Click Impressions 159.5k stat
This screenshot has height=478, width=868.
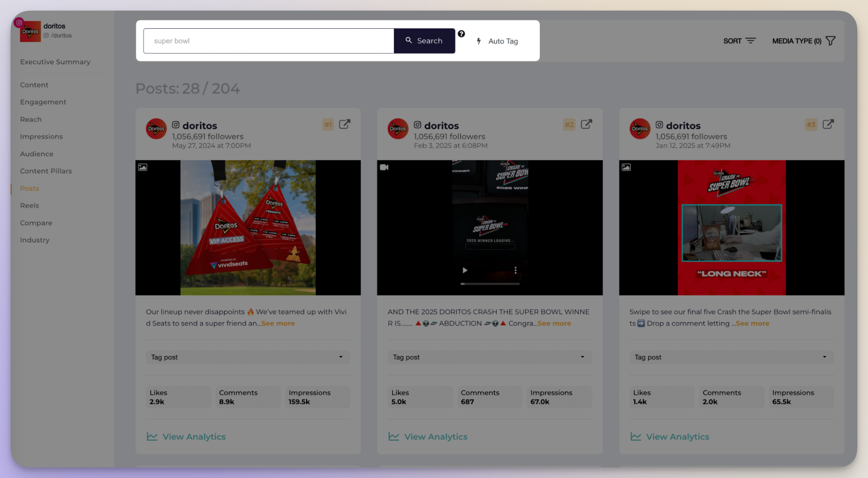pyautogui.click(x=317, y=397)
